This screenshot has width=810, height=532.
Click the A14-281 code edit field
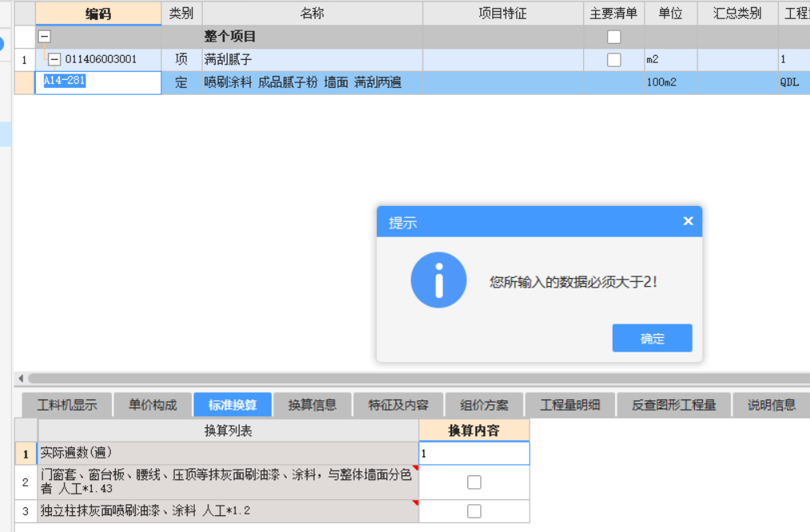point(98,82)
